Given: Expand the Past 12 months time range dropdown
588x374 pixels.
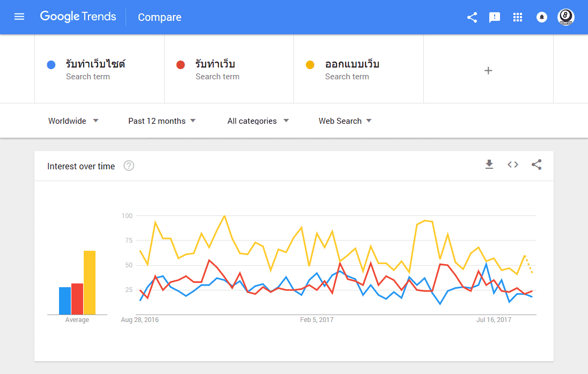Looking at the screenshot, I should pos(162,121).
